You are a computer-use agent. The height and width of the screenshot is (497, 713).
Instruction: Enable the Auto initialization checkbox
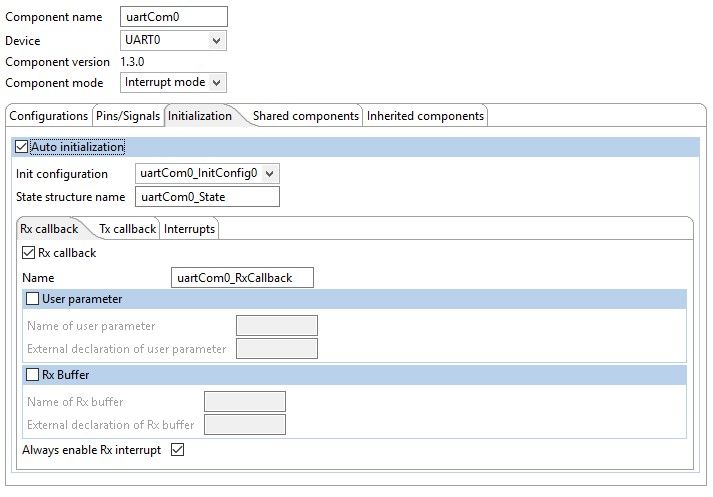[22, 147]
